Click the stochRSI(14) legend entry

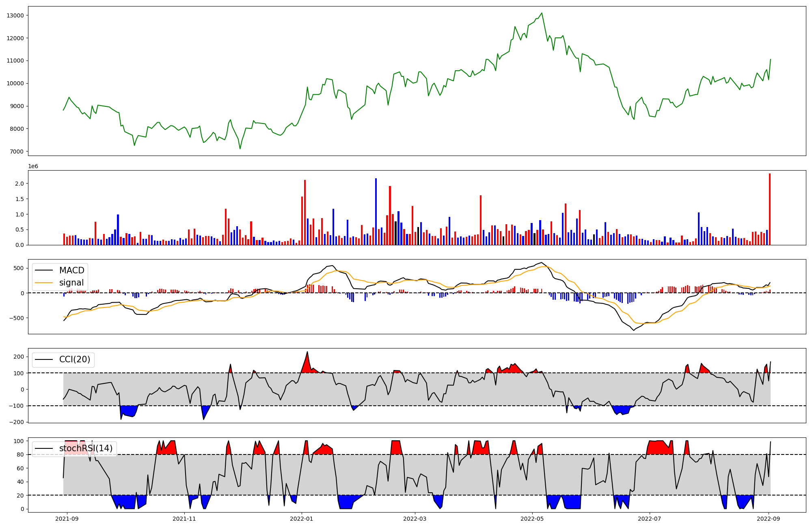pyautogui.click(x=86, y=448)
